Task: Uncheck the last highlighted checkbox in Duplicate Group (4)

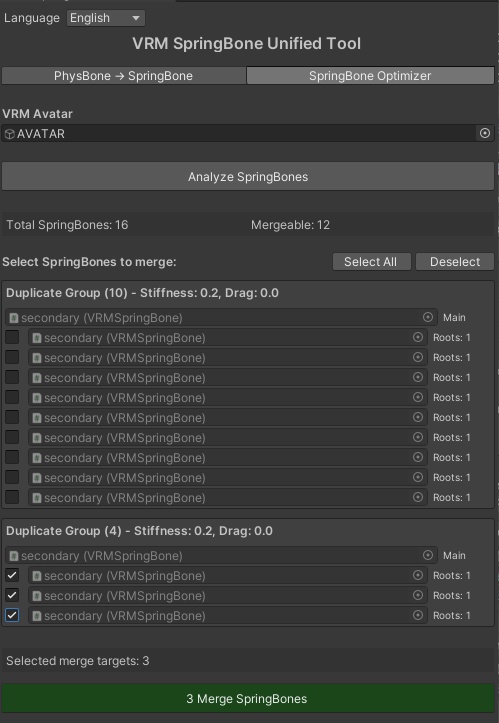Action: click(x=12, y=616)
